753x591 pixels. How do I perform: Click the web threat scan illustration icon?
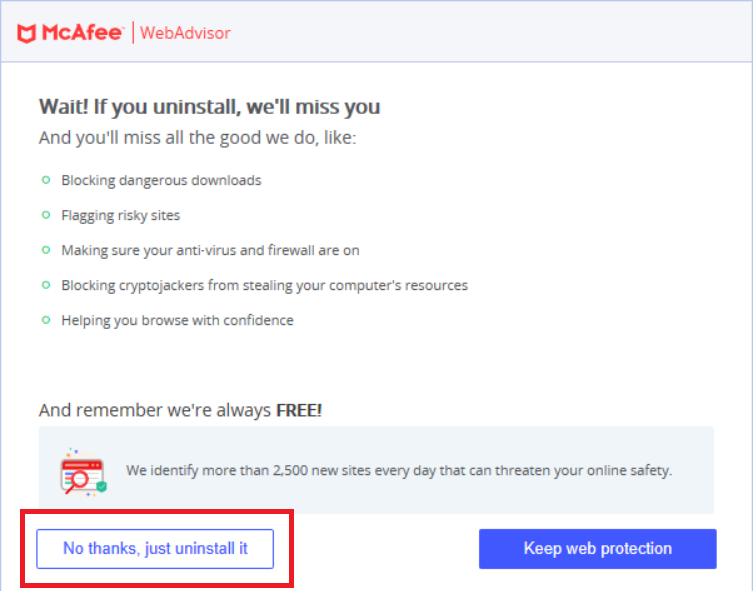point(83,471)
